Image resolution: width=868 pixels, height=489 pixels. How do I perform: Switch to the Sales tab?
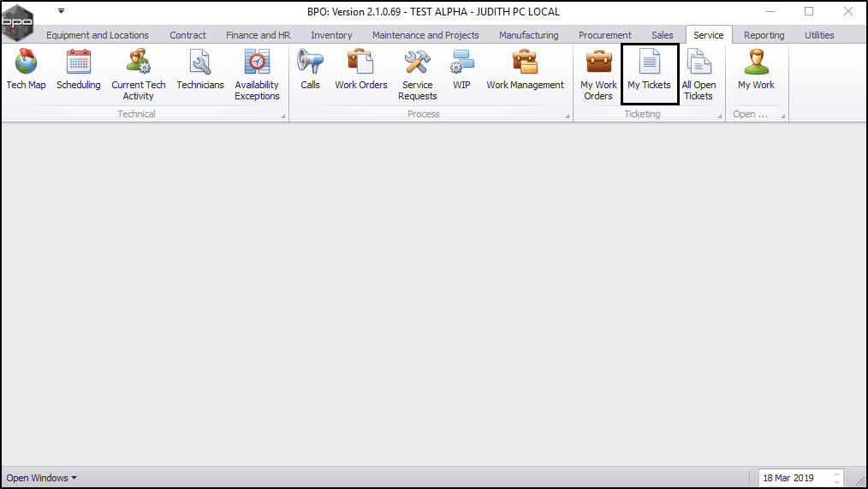tap(662, 35)
